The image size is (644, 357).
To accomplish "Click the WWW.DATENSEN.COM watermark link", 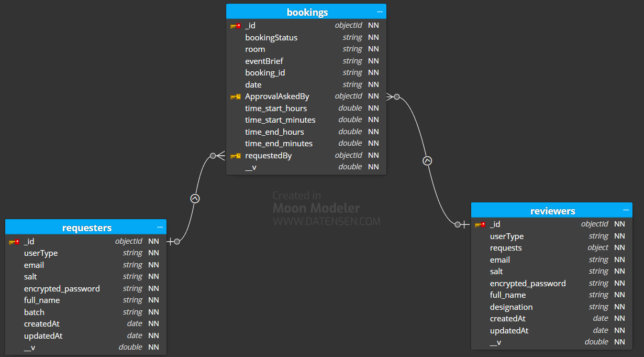I will 326,222.
